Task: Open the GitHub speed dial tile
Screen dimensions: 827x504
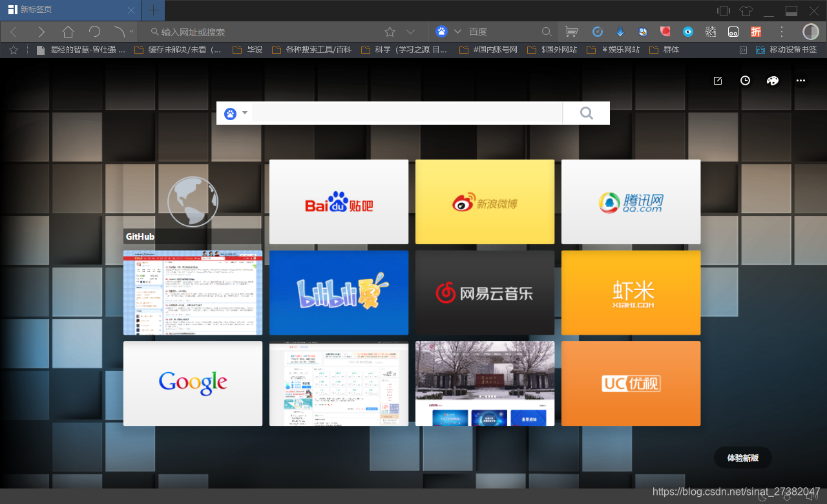Action: point(193,202)
